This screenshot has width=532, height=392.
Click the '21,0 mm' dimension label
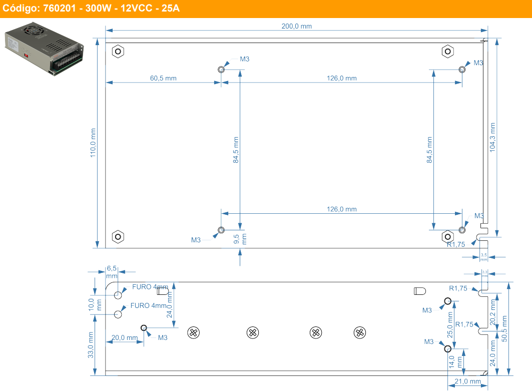467,381
